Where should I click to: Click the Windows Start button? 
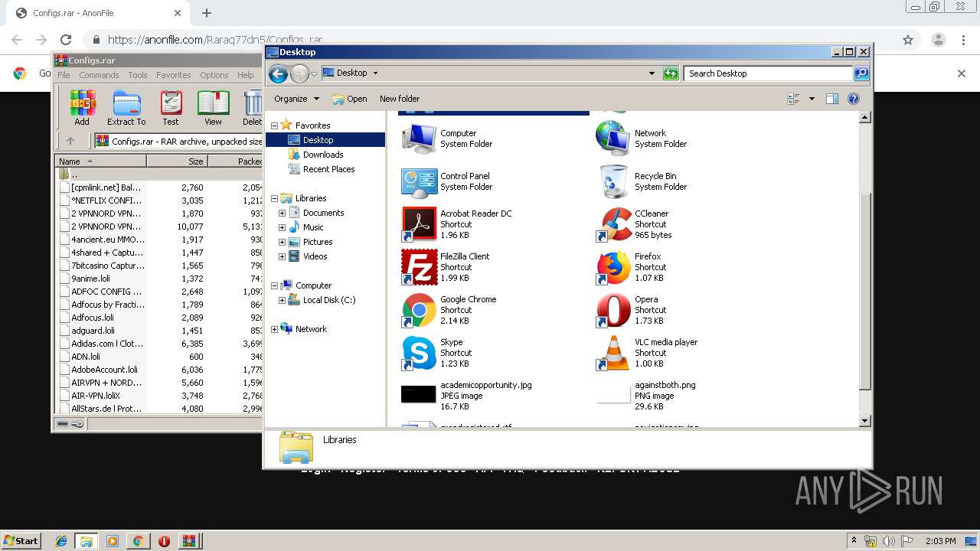(21, 541)
